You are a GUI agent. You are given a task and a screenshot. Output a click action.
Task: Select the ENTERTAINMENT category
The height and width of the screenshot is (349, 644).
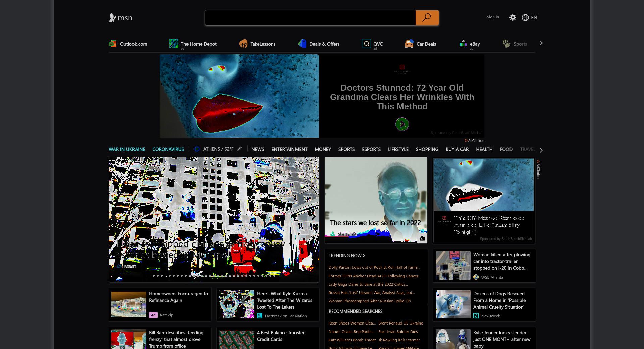pyautogui.click(x=289, y=149)
